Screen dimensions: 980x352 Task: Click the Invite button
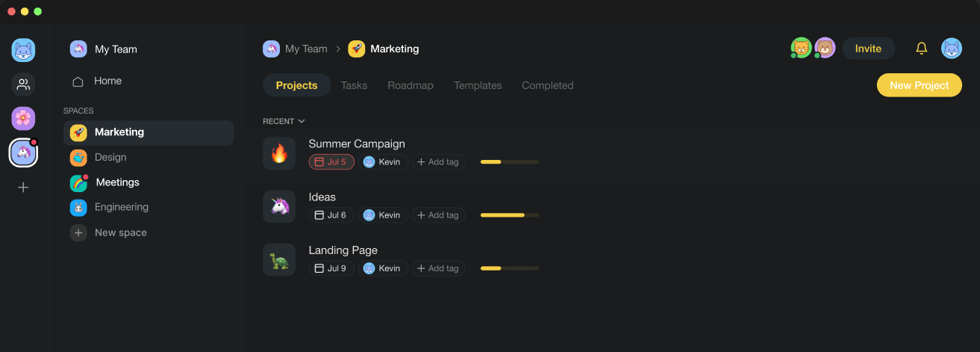point(868,49)
